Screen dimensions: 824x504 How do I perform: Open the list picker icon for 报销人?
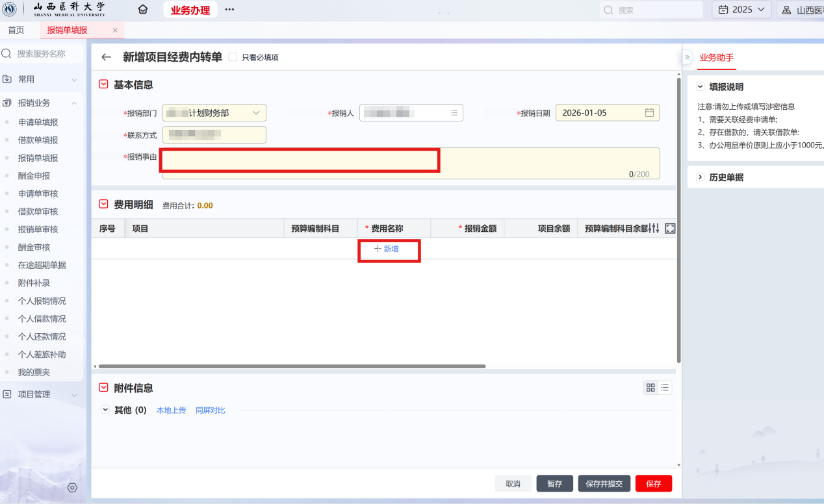coord(454,113)
